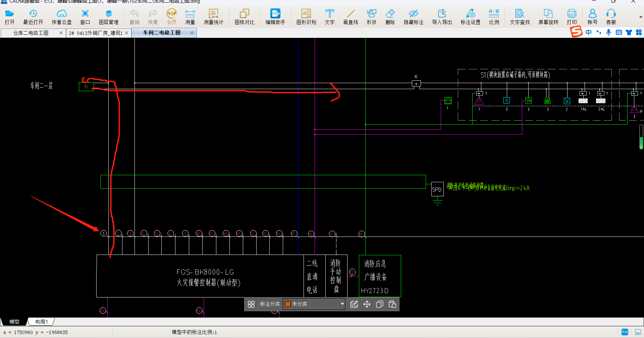Click move annotation arrows icon
Screen dimensions: 644x338
tap(367, 304)
